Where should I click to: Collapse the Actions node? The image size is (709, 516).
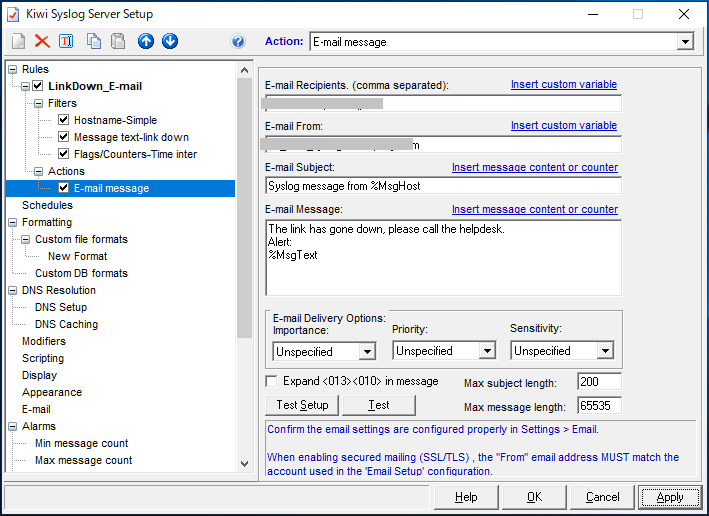pos(38,171)
